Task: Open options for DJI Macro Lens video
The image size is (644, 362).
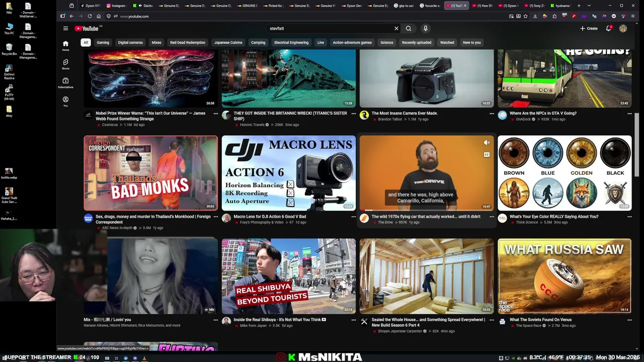Action: tap(353, 217)
